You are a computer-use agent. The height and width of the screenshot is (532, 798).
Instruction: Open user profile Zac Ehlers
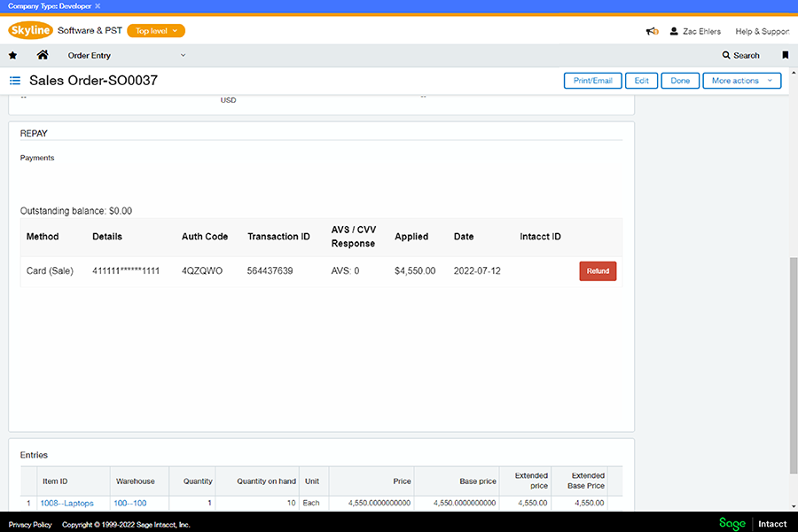point(695,31)
